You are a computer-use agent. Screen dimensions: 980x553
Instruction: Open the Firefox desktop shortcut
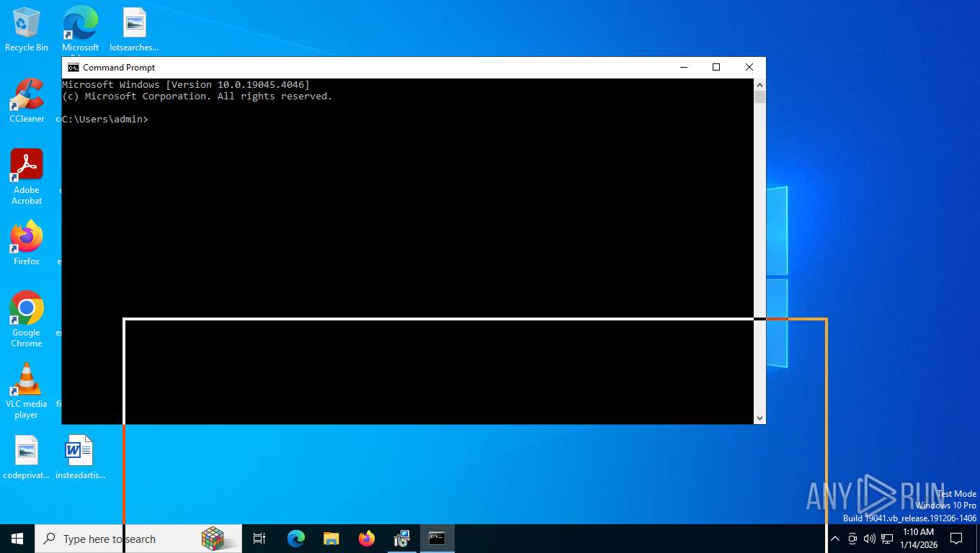27,243
